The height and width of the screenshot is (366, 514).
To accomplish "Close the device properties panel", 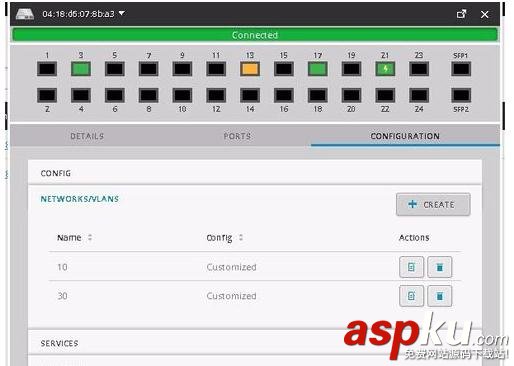I will 485,14.
